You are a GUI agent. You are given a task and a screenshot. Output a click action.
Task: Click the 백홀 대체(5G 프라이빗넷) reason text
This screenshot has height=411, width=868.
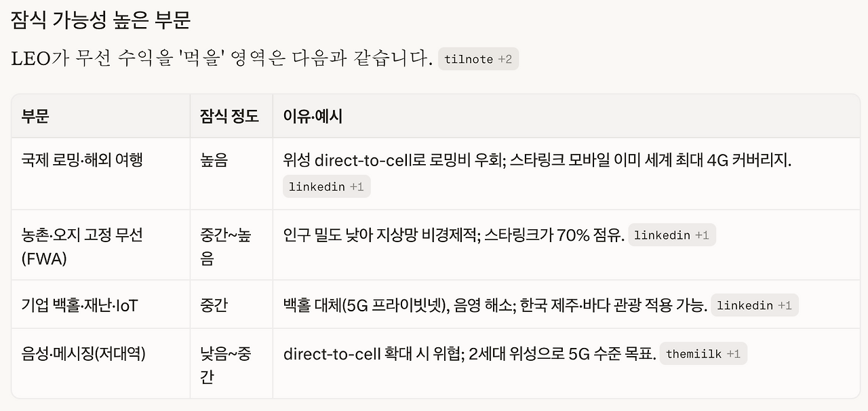[364, 306]
